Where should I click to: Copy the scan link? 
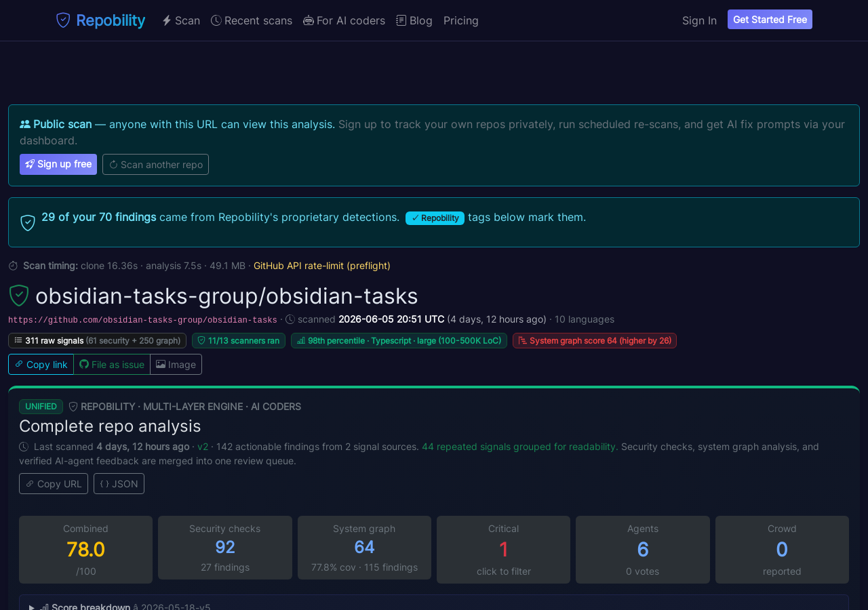point(41,364)
